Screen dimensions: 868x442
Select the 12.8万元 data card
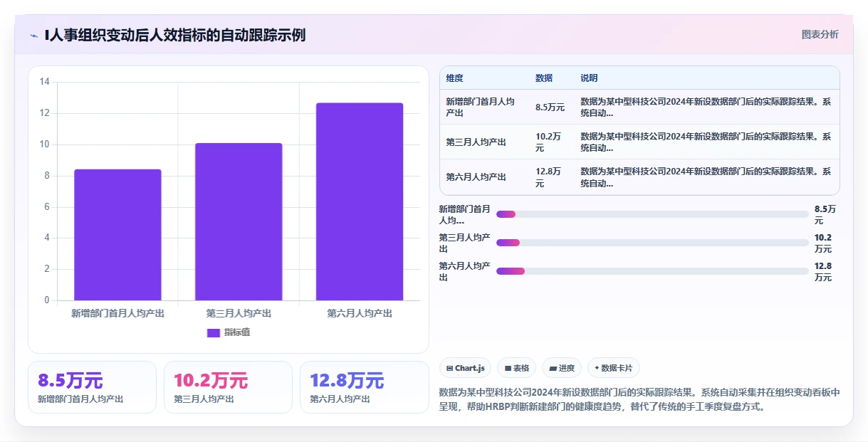pos(364,387)
